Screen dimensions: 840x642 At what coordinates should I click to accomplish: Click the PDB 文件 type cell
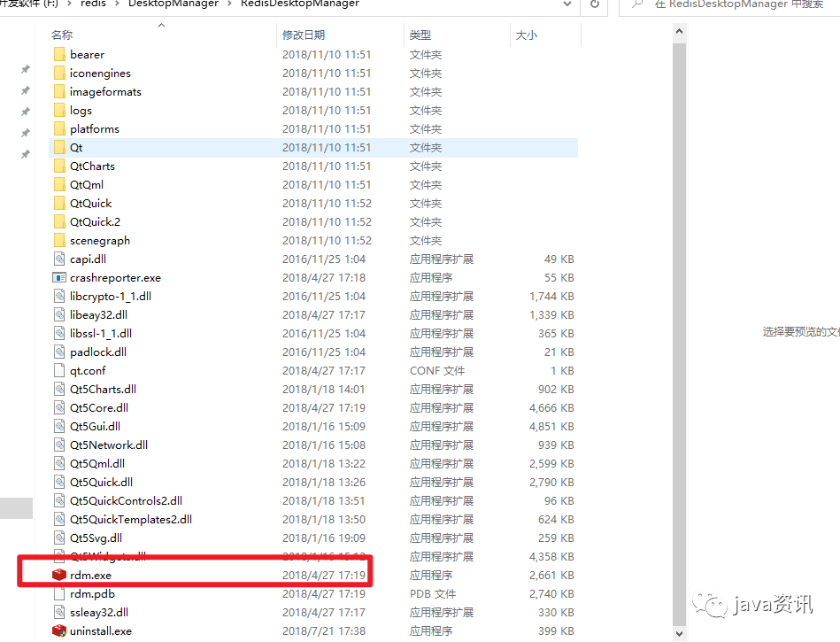433,594
